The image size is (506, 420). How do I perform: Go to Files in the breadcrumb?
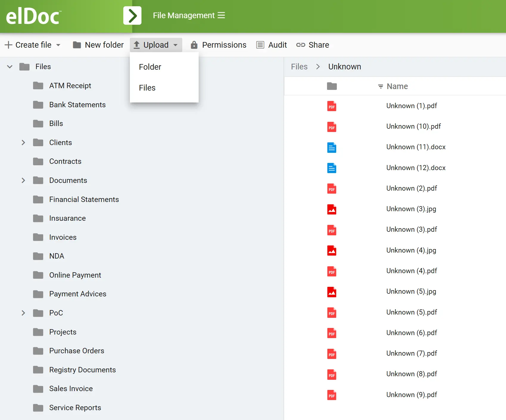(299, 67)
